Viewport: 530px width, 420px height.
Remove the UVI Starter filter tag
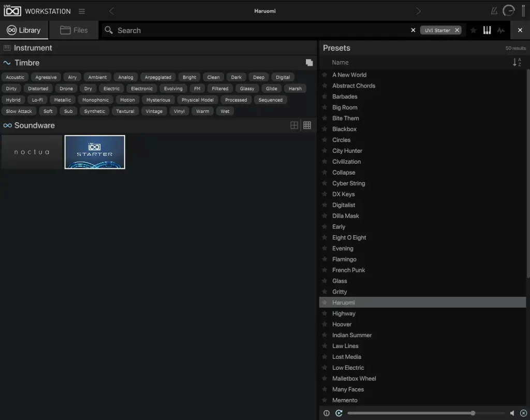coord(457,31)
